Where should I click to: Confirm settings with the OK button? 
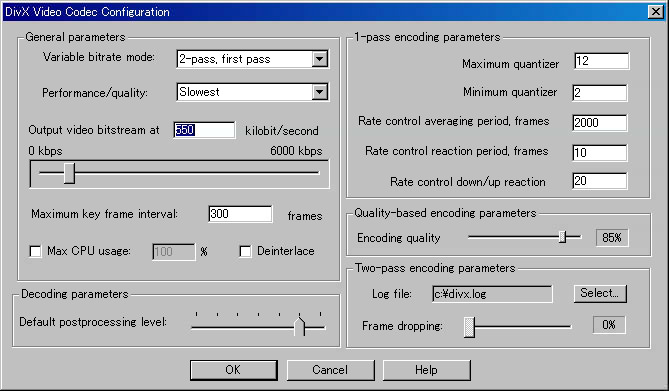coord(234,370)
